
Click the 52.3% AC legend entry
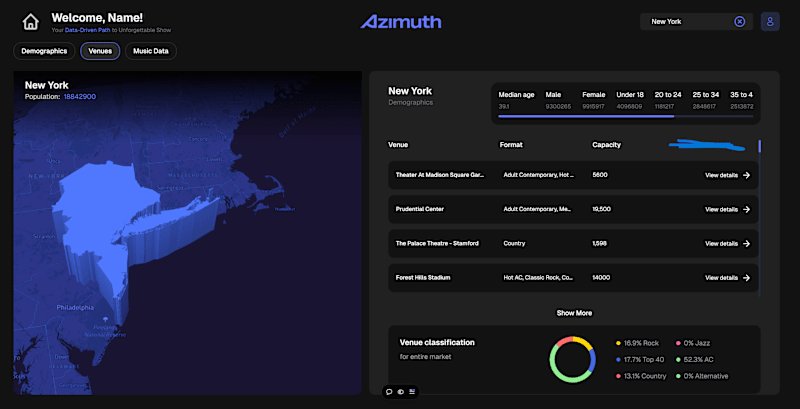point(695,360)
